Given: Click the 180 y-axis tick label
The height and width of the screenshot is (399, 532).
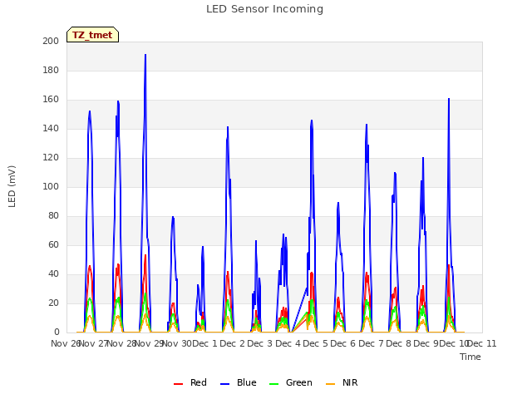Looking at the screenshot, I should pos(51,70).
